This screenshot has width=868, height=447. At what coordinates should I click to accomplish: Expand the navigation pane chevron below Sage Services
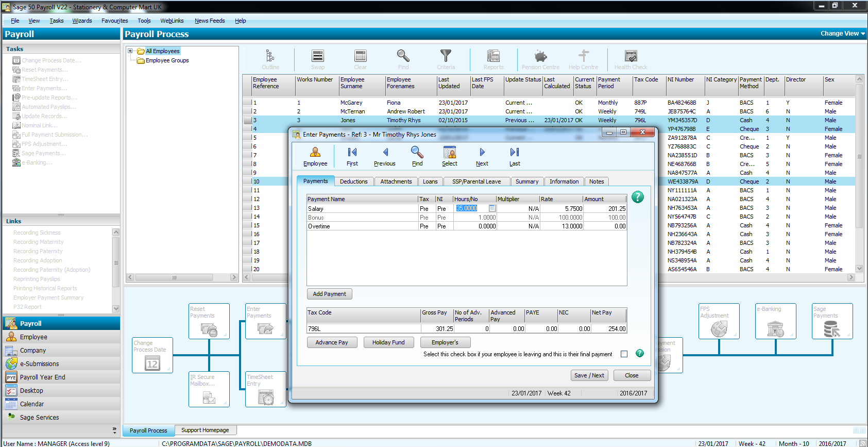[114, 429]
